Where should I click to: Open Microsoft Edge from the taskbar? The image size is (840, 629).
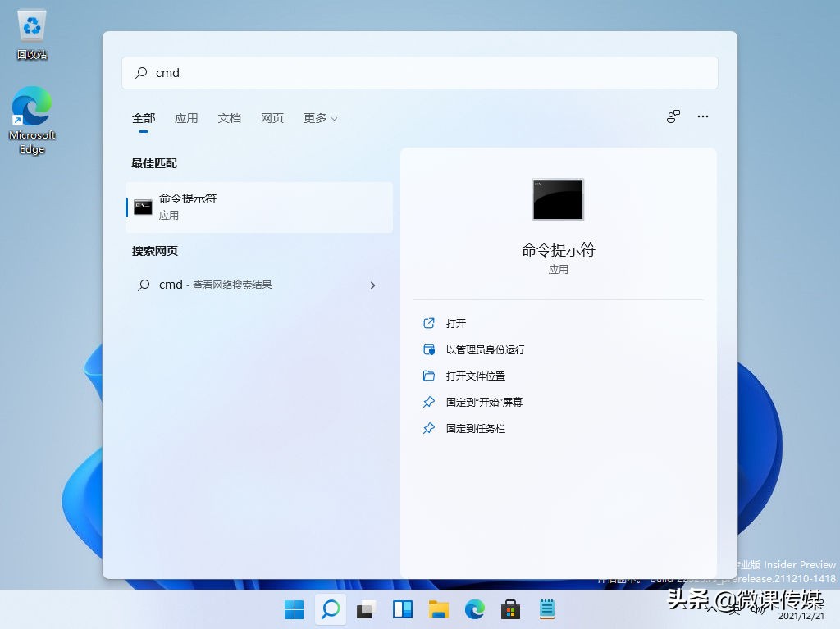[x=474, y=610]
